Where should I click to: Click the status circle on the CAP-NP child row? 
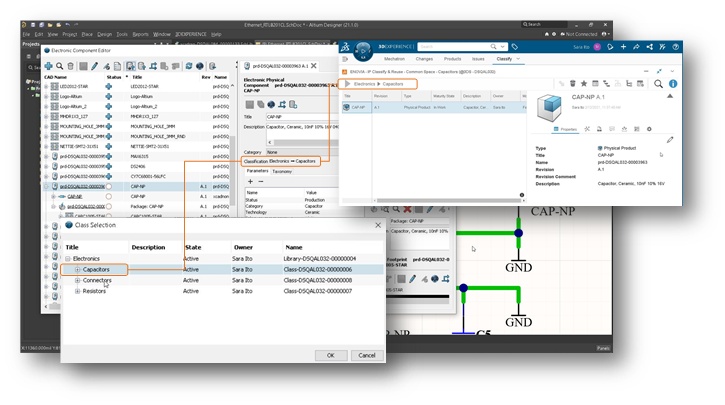point(109,196)
